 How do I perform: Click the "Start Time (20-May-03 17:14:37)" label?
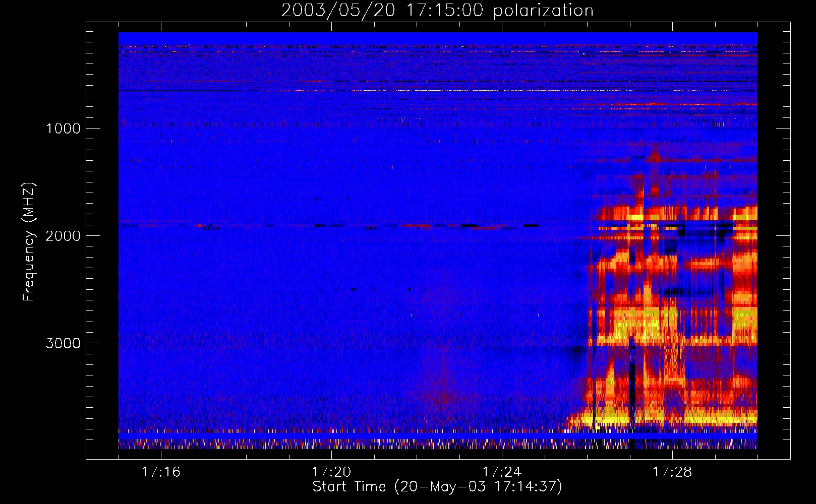pos(437,487)
